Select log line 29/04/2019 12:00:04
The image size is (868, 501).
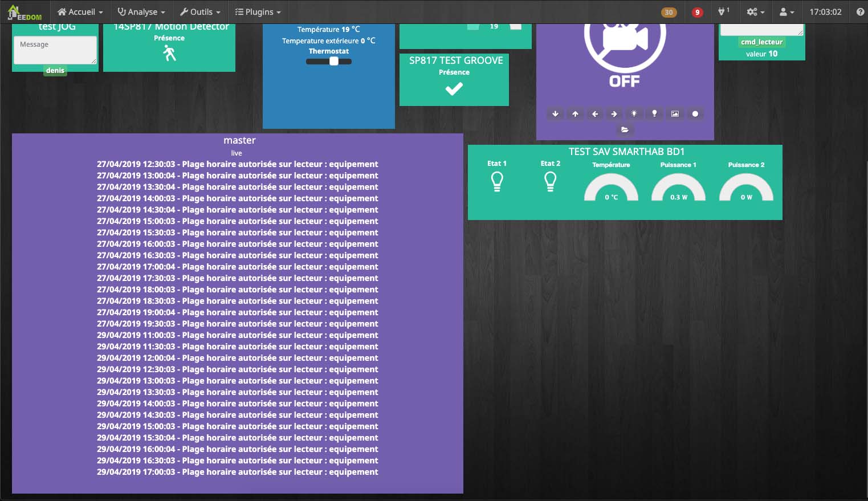click(x=237, y=358)
